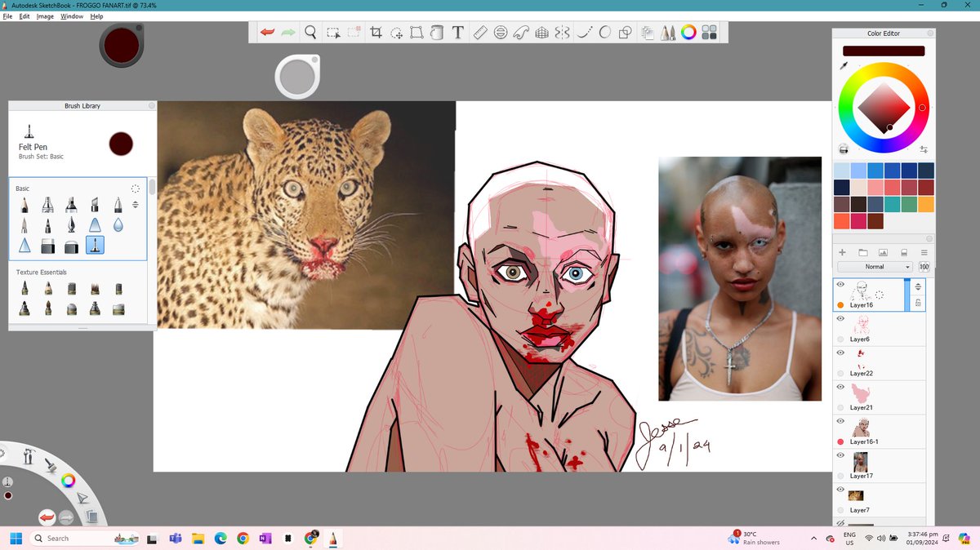Open the Edit menu
980x550 pixels.
pos(24,16)
